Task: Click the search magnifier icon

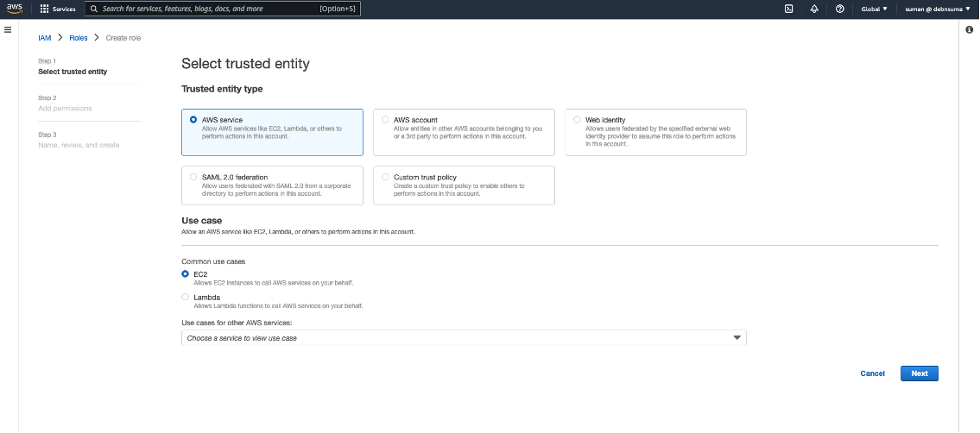Action: coord(94,9)
